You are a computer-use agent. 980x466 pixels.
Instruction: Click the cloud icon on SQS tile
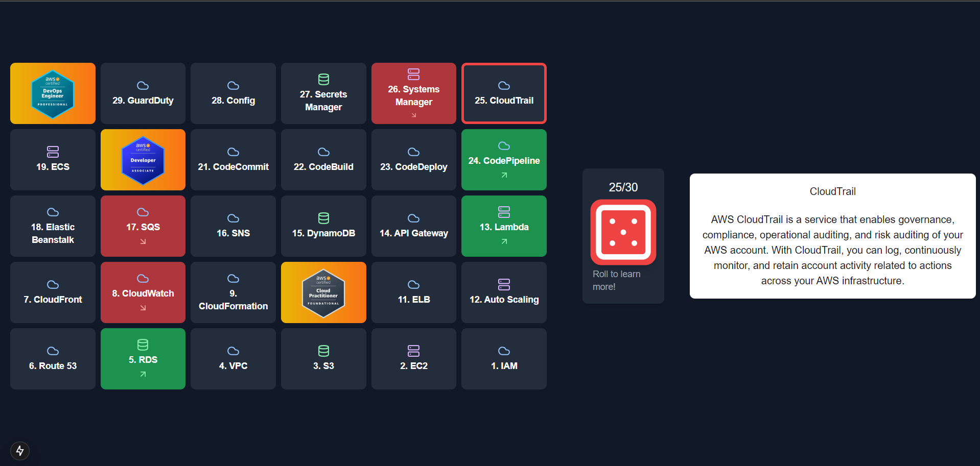143,212
